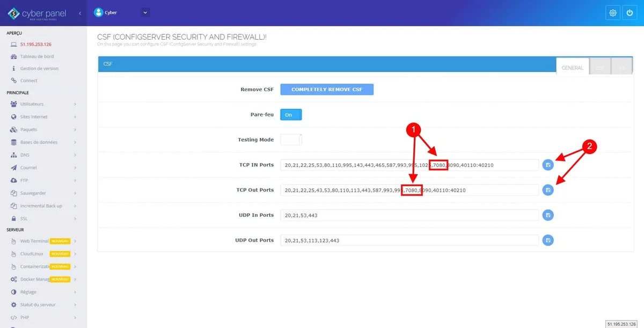Save the UDP In Ports setting

(x=547, y=215)
